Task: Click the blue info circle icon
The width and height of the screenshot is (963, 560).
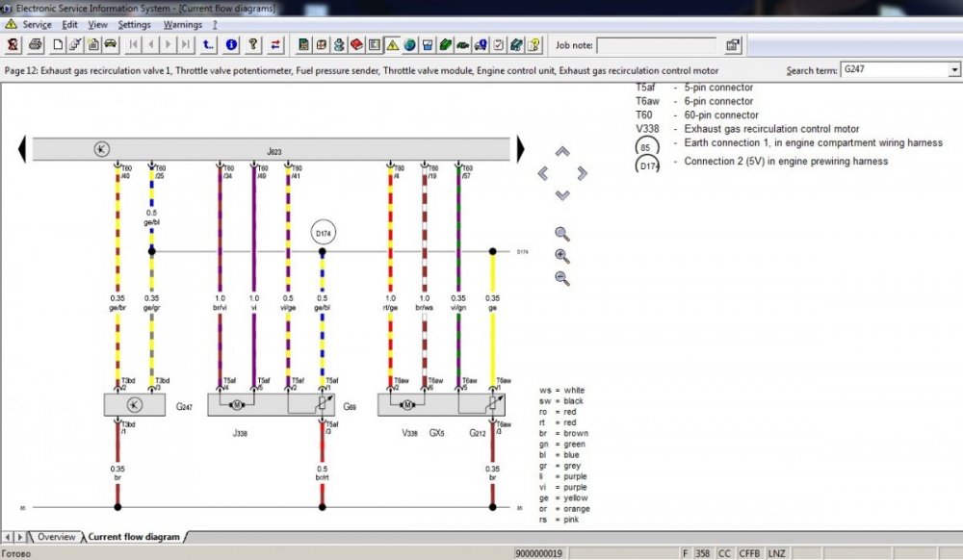Action: click(x=231, y=44)
